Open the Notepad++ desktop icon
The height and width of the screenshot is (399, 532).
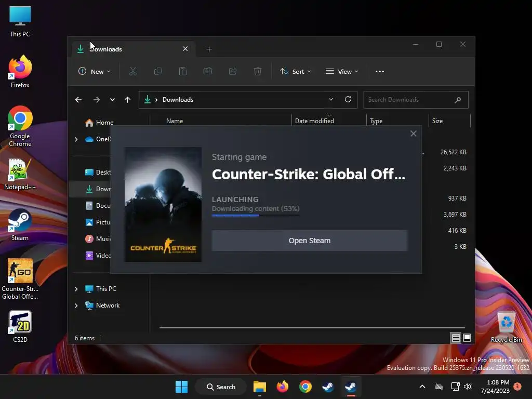[x=20, y=175]
